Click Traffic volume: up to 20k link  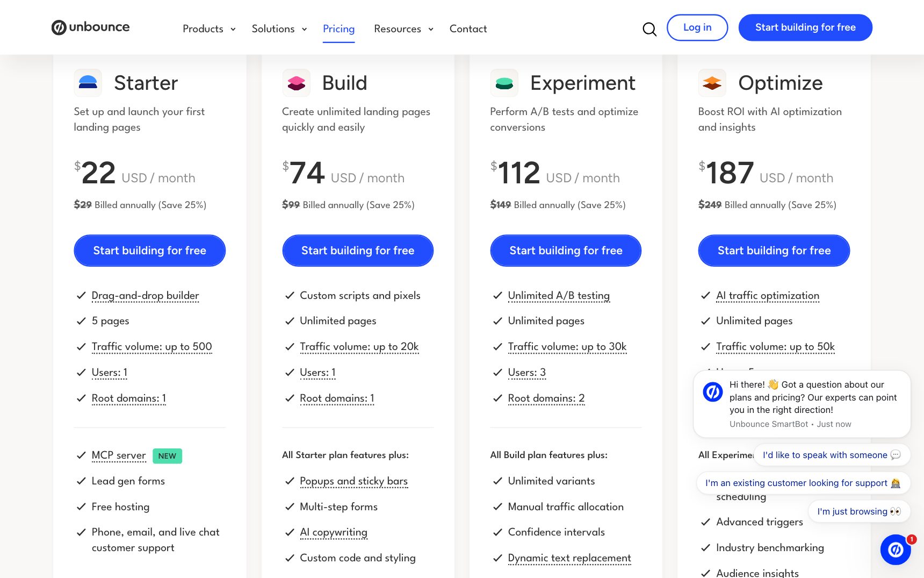pos(359,347)
